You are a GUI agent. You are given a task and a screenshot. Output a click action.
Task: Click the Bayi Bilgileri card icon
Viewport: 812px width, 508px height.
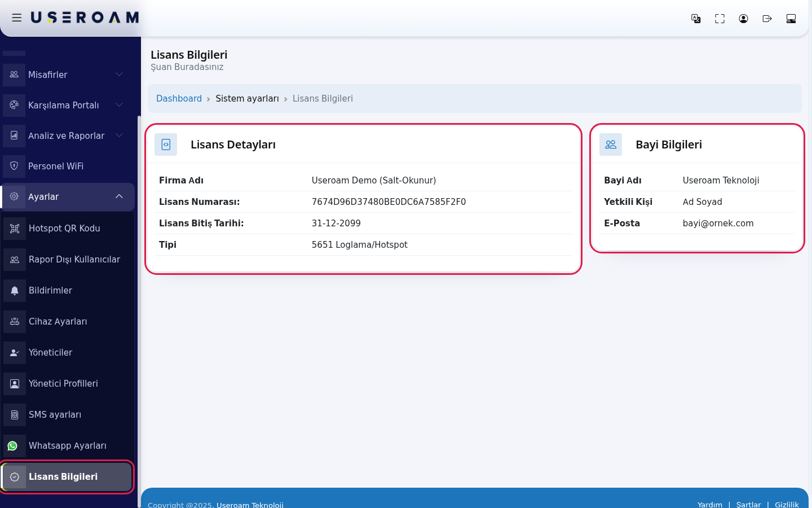611,144
